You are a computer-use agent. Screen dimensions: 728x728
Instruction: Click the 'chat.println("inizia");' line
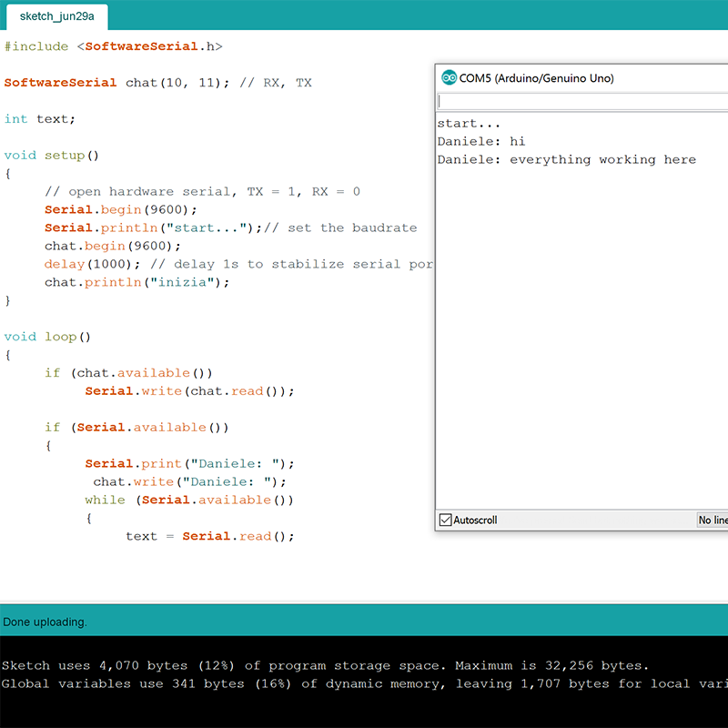137,282
